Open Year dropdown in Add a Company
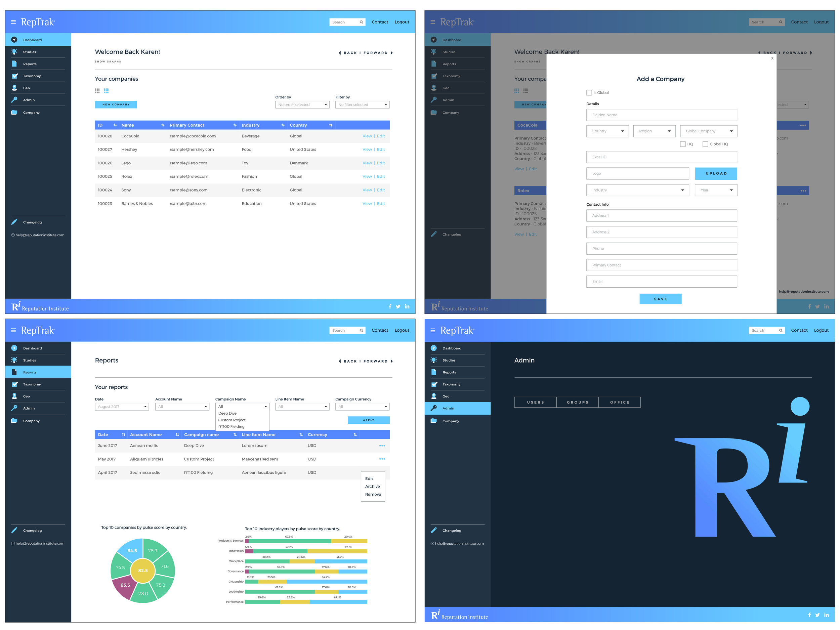The width and height of the screenshot is (840, 630). point(716,190)
